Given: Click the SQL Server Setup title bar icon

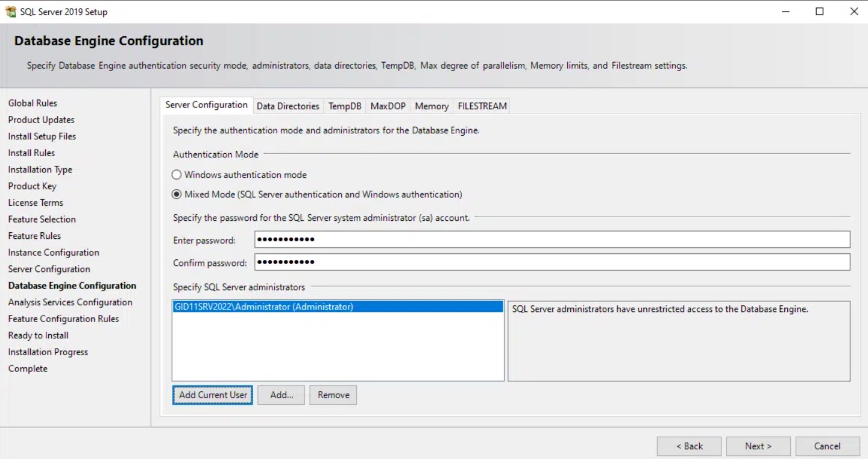Looking at the screenshot, I should pyautogui.click(x=11, y=11).
